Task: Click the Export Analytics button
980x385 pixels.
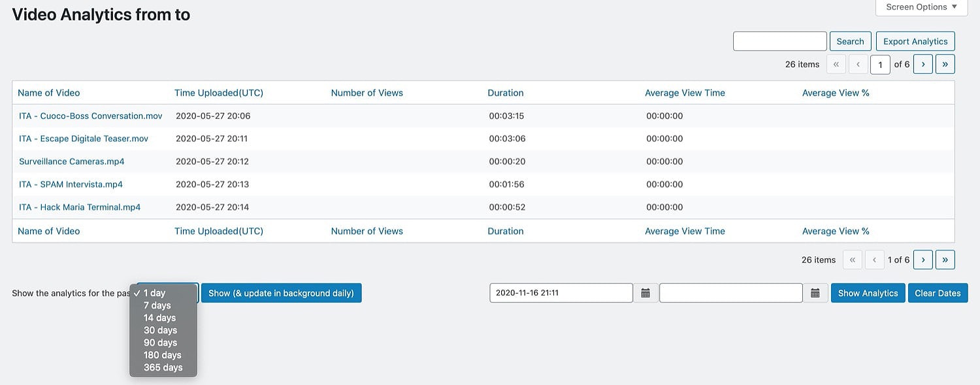Action: [x=915, y=41]
